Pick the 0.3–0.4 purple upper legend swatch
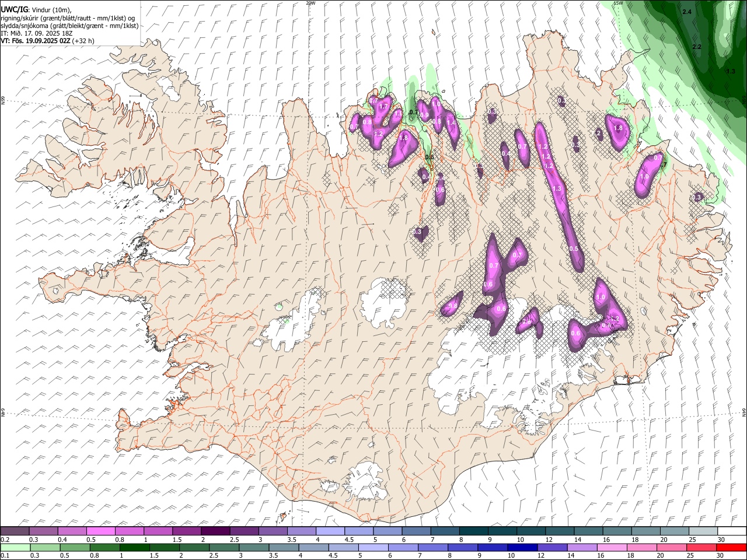747x560 pixels. click(x=44, y=531)
